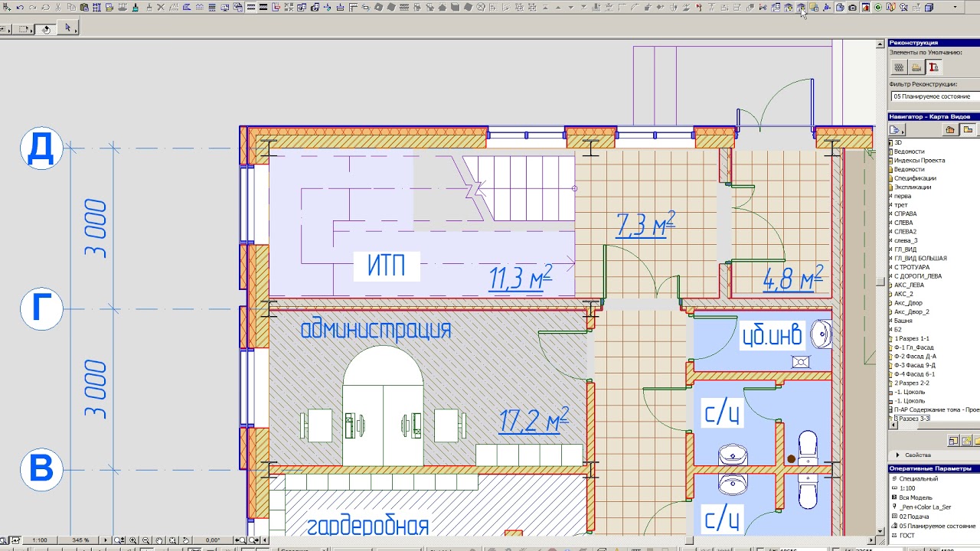Click the Delete X icon in the toolbar
The height and width of the screenshot is (551, 980).
(161, 8)
